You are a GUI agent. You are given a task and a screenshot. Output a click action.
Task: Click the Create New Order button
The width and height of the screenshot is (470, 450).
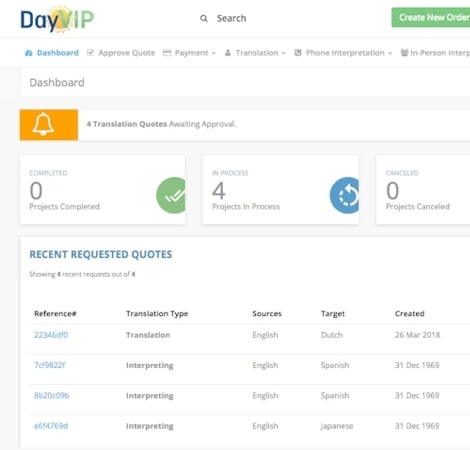tap(431, 17)
